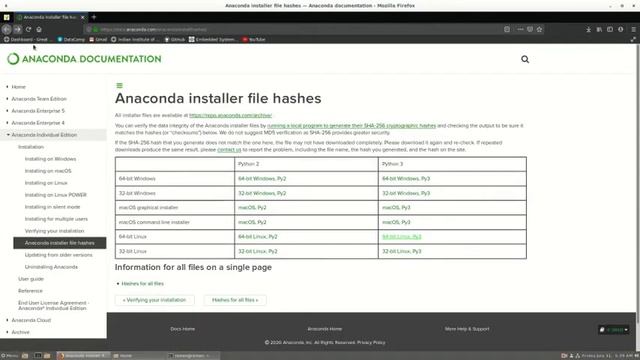
Task: Collapse Anaconda Individual Edition section
Action: point(44,135)
